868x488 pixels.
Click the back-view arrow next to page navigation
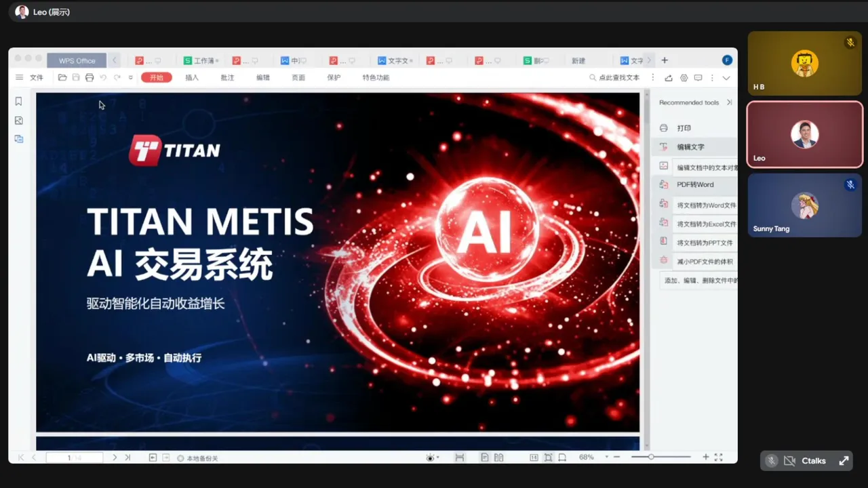point(153,457)
